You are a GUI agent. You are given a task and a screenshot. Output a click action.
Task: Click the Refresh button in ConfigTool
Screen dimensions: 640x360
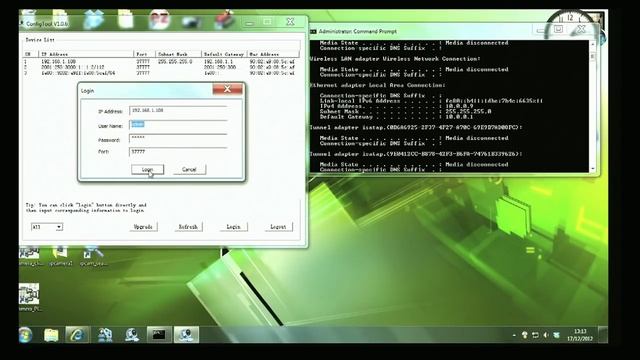(188, 227)
